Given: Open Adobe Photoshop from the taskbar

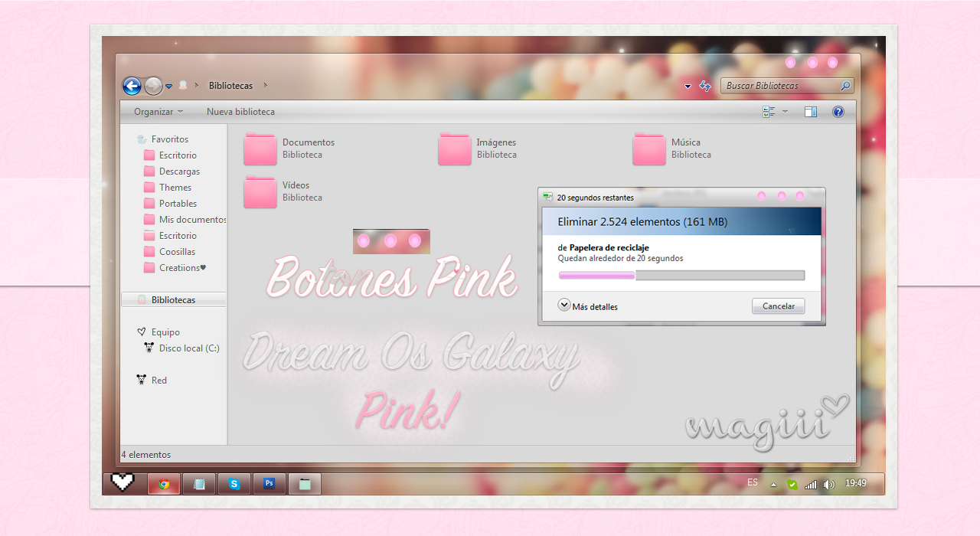Looking at the screenshot, I should point(269,483).
